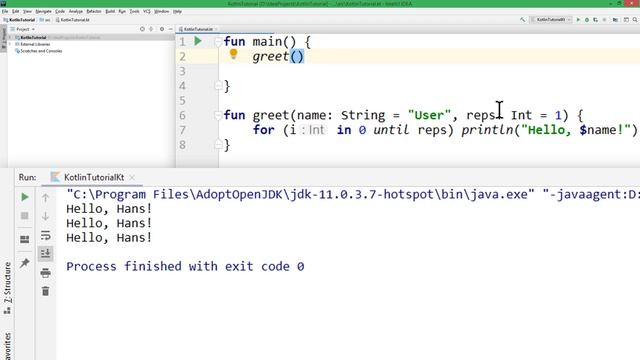This screenshot has height=360, width=640.
Task: Expand the External Libraries node
Action: (x=11, y=44)
